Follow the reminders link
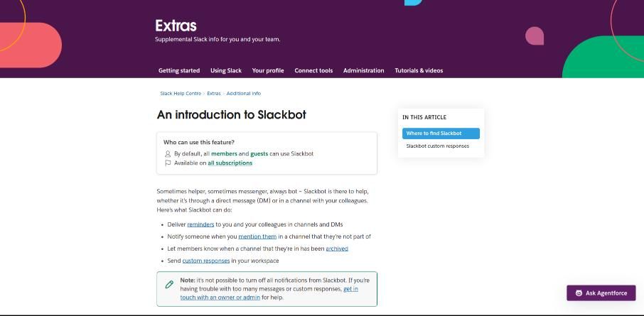This screenshot has height=316, width=644. [x=200, y=224]
